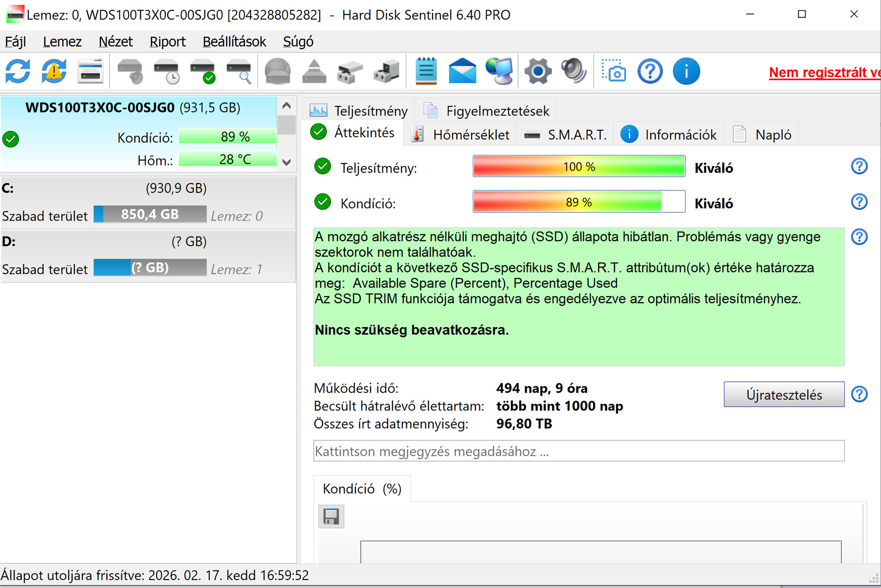Click the red Nem regisztrált link
Image resolution: width=881 pixels, height=588 pixels.
[x=824, y=73]
